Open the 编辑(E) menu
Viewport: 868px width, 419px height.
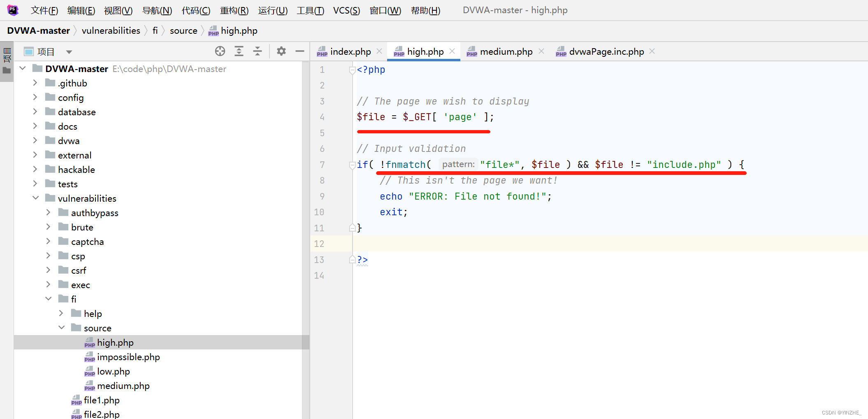tap(81, 10)
